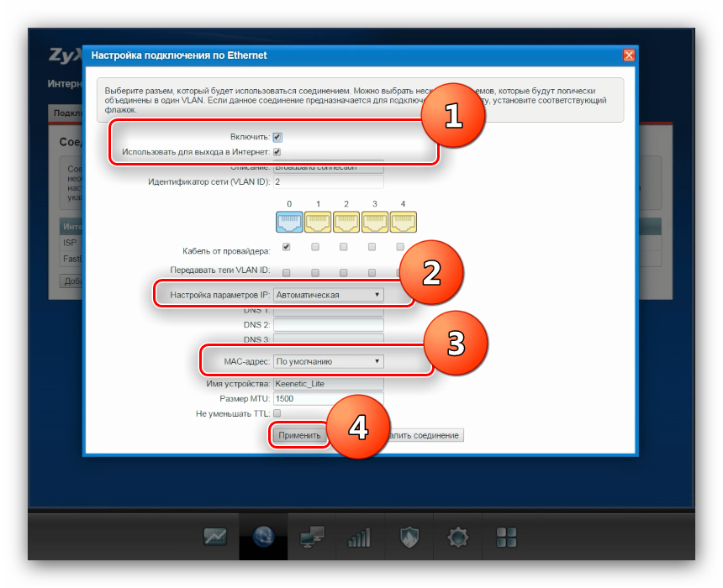Check Передавать теги VLAN ID for port 3
Viewport: 723px width, 588px height.
point(372,272)
